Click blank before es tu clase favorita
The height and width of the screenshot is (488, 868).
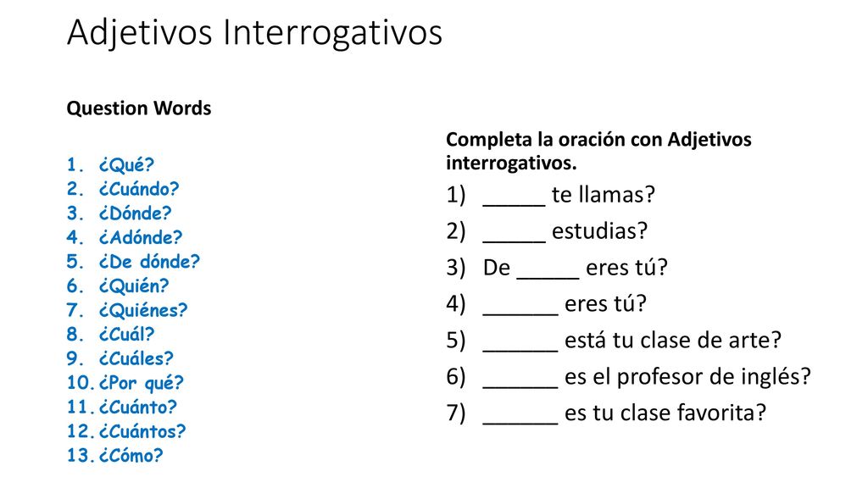pyautogui.click(x=520, y=418)
